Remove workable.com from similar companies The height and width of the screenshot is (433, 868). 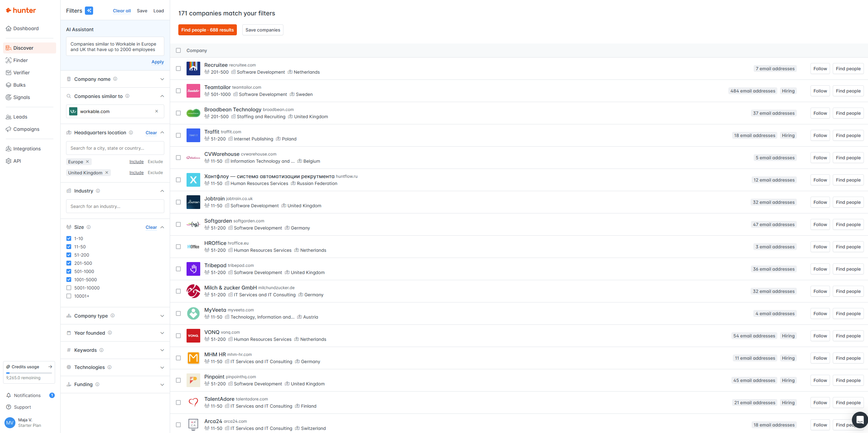[156, 111]
